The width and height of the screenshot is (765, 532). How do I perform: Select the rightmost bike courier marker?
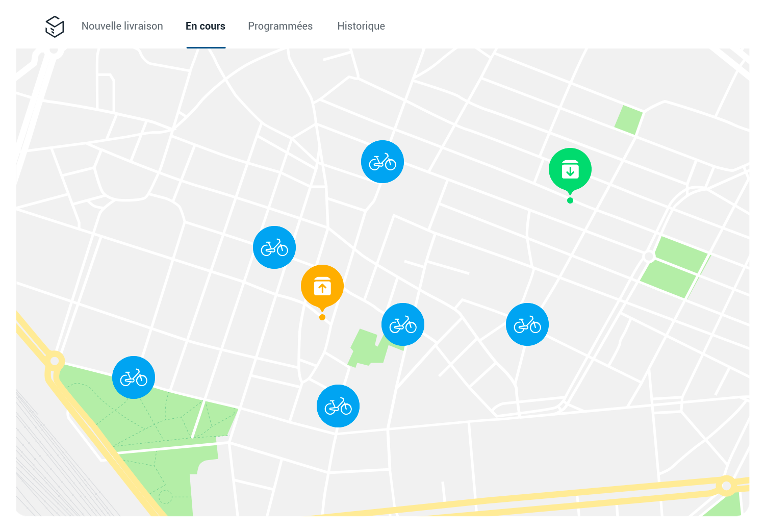[x=527, y=324]
